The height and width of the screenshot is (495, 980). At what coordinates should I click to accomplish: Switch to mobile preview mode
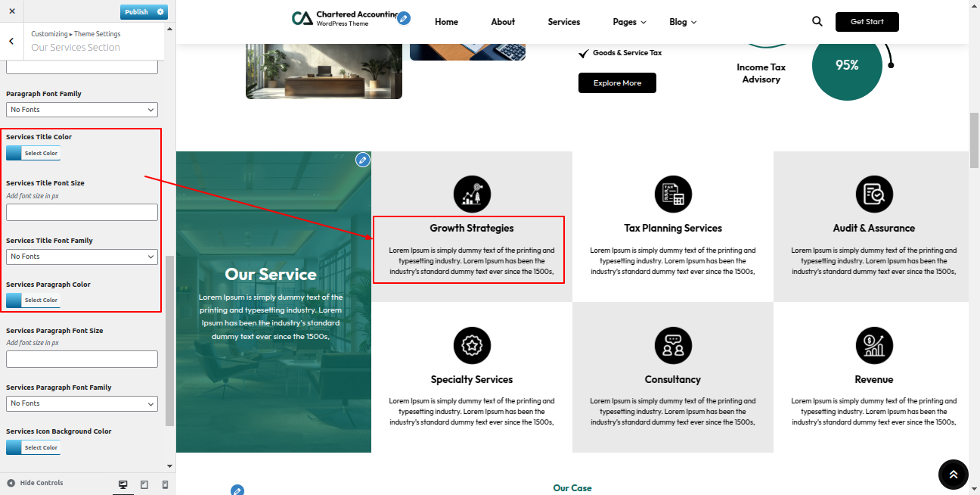click(165, 484)
